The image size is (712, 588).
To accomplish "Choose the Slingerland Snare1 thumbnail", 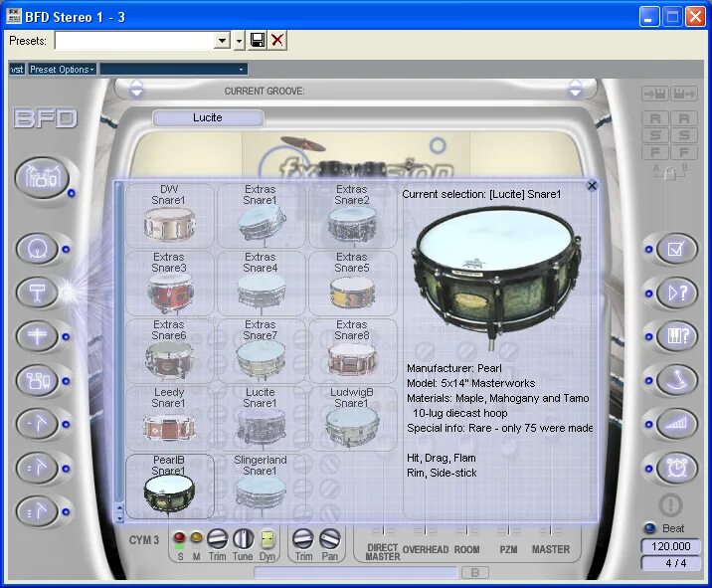I will pyautogui.click(x=262, y=487).
